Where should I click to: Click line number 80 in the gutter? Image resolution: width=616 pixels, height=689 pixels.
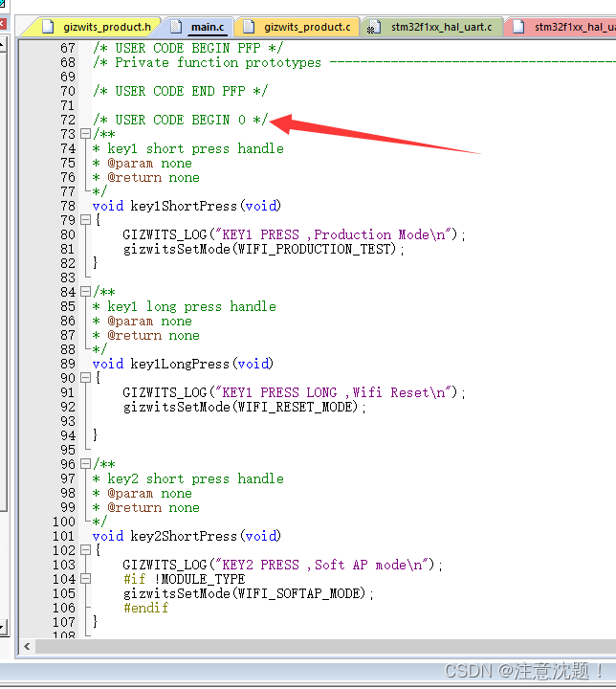(x=68, y=234)
